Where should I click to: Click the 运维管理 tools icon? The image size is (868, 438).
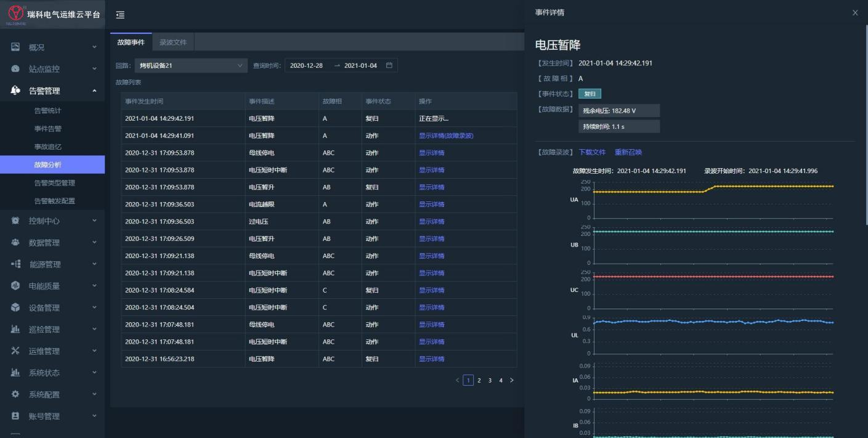[x=15, y=351]
